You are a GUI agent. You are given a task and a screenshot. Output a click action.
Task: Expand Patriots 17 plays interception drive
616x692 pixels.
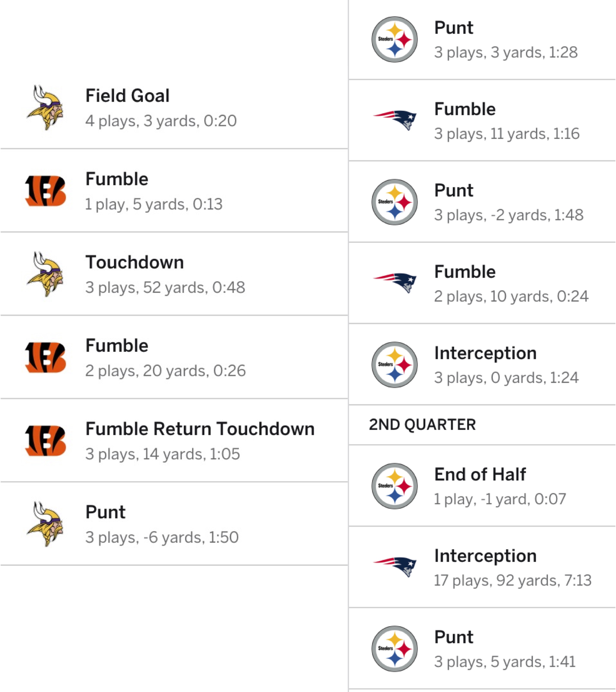tap(482, 567)
